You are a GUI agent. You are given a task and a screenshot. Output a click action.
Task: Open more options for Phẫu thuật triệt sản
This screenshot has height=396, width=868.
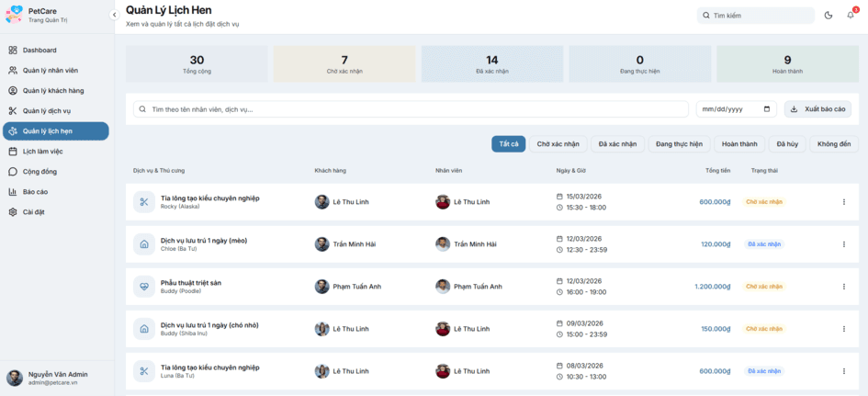pyautogui.click(x=843, y=287)
